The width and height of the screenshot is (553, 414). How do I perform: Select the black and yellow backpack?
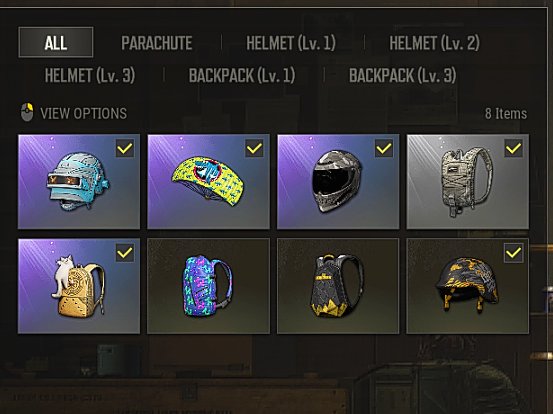click(338, 286)
